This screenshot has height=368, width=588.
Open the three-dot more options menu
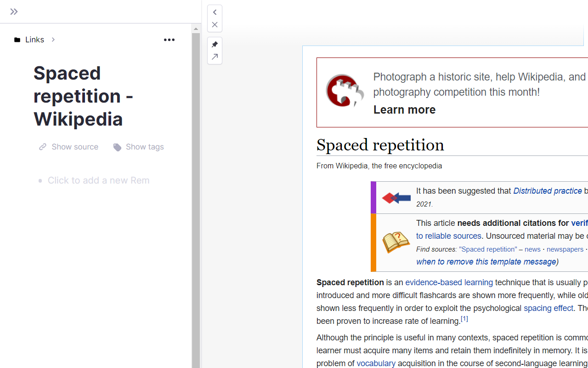[x=169, y=40]
